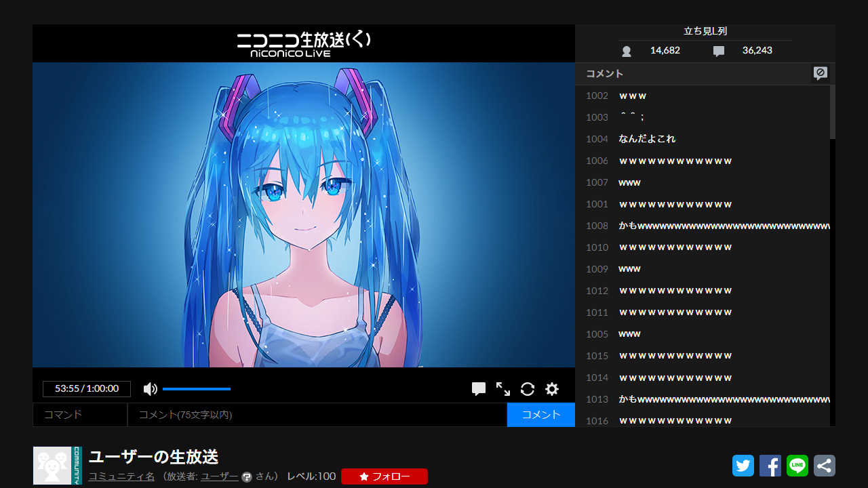This screenshot has width=868, height=488.
Task: Click the comment count speech bubble icon
Action: [718, 50]
